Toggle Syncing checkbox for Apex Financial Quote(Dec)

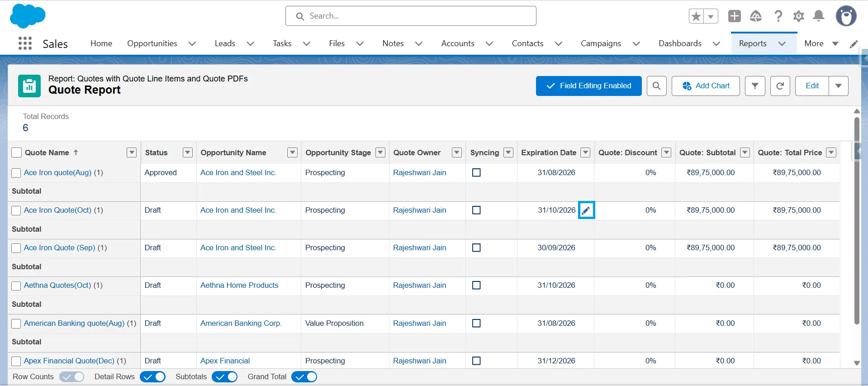click(476, 361)
